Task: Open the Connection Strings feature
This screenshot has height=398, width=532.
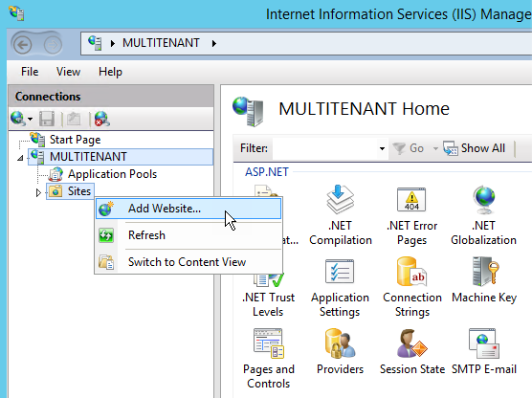Action: pos(412,287)
